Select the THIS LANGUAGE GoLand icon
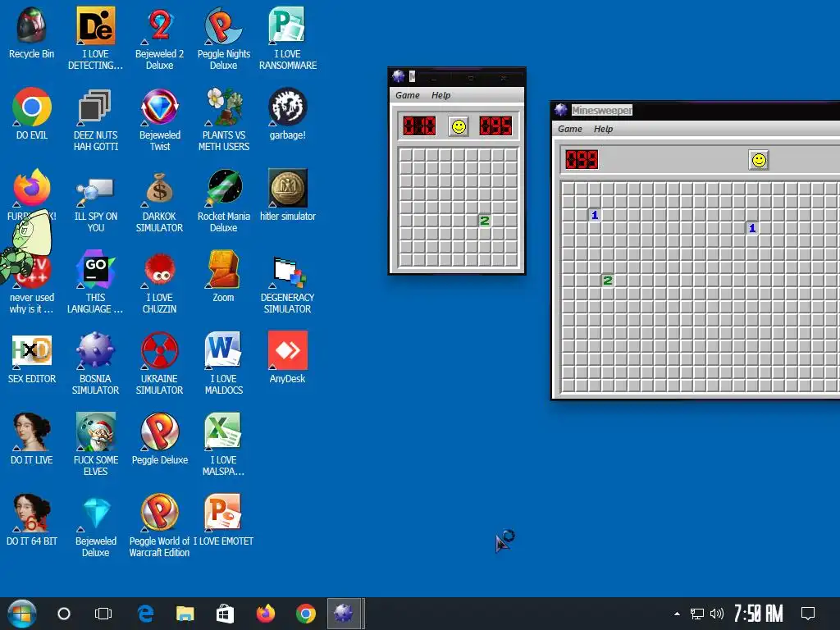Image resolution: width=840 pixels, height=630 pixels. (95, 269)
